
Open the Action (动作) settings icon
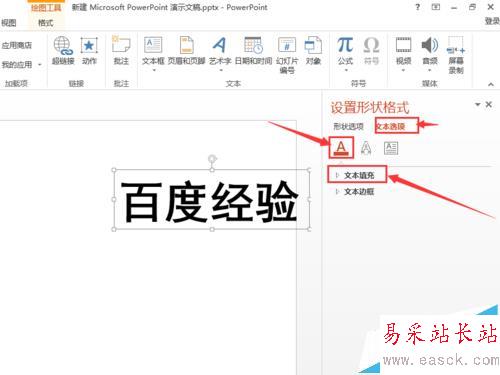pos(89,50)
